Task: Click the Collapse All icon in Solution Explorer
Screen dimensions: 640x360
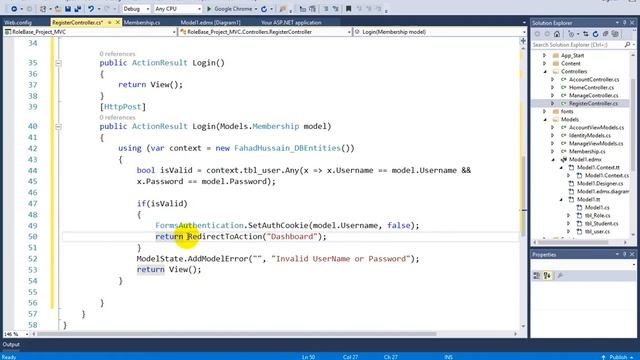Action: tap(605, 34)
